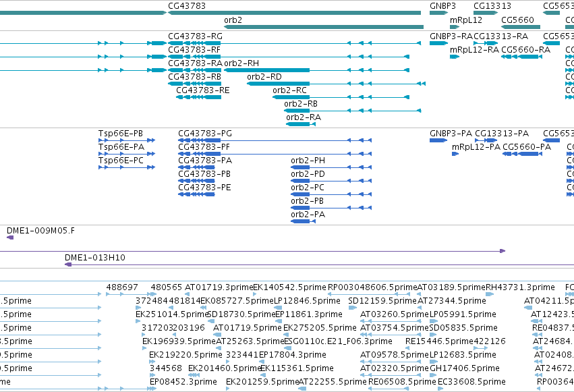This screenshot has height=392, width=574.
Task: Select protein mRpL12-PA
Action: (x=476, y=147)
